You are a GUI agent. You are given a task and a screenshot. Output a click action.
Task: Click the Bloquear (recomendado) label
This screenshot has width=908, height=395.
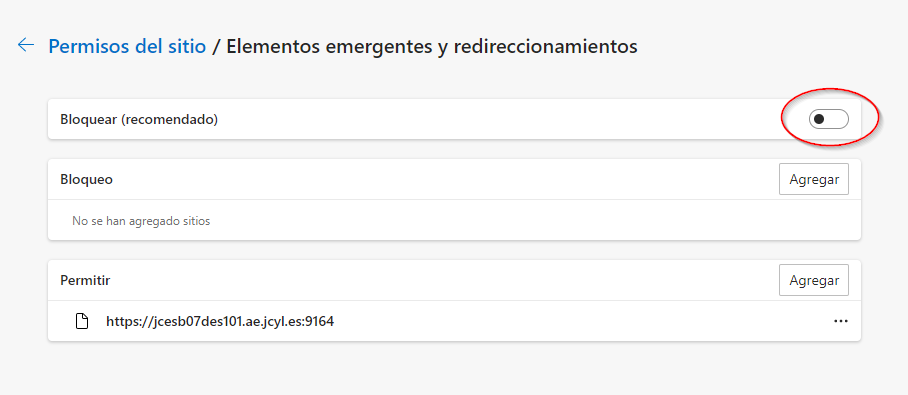tap(139, 119)
